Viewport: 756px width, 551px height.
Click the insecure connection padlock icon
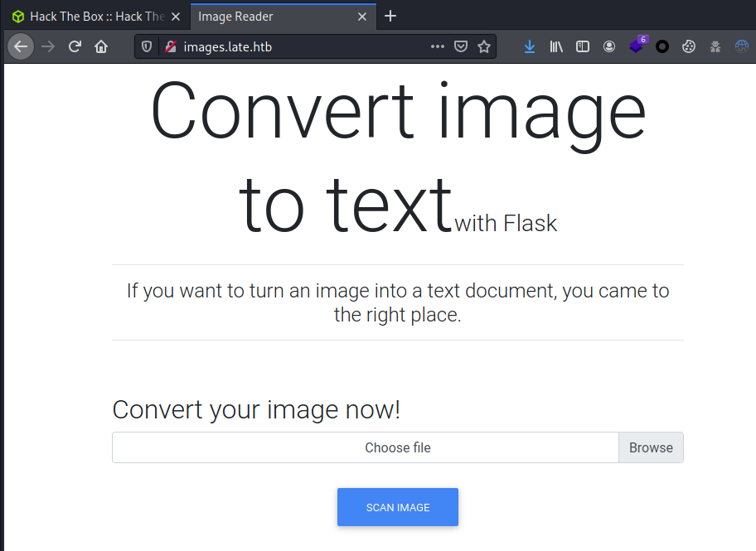(x=170, y=47)
